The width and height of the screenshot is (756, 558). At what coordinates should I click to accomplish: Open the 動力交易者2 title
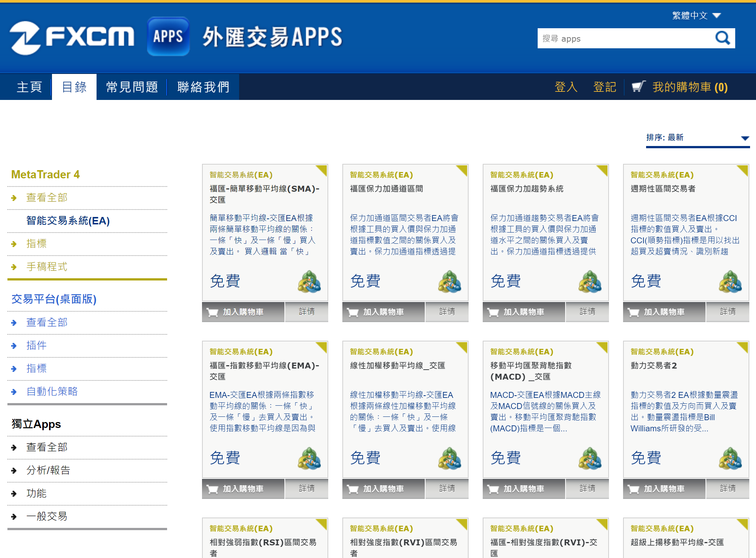point(654,366)
